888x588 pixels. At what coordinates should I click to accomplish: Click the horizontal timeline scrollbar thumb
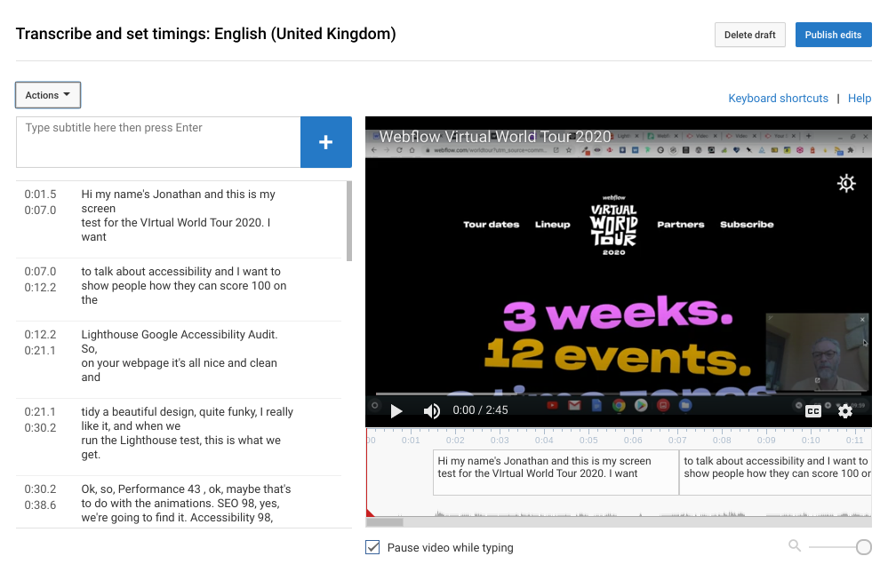tap(385, 522)
